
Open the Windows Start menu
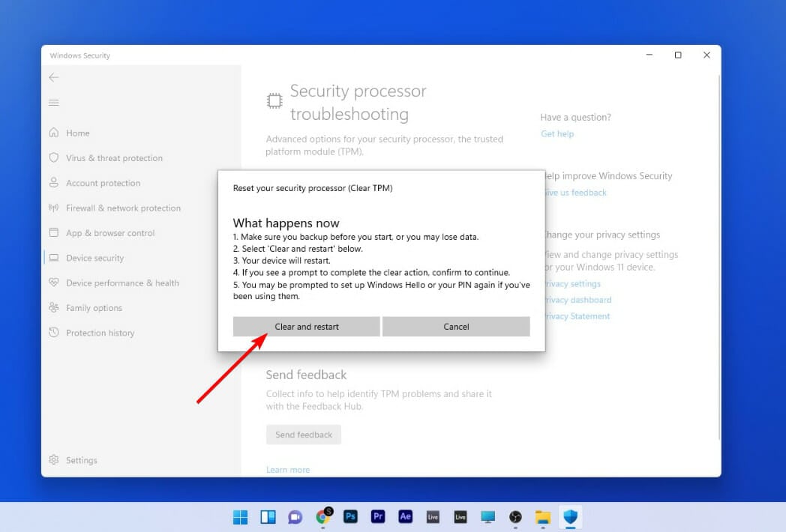tap(239, 516)
